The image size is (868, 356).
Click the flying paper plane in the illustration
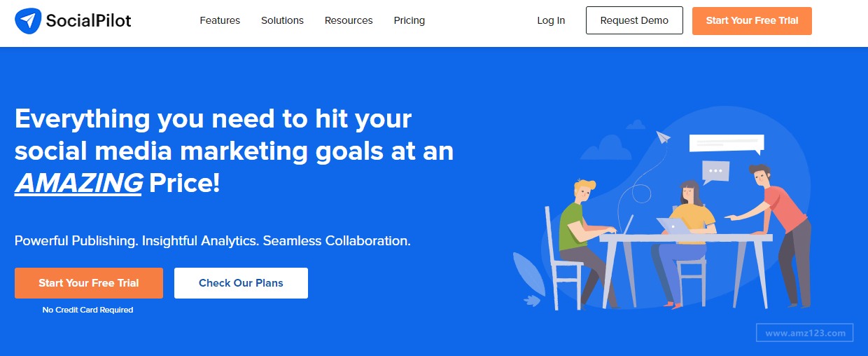pos(662,137)
